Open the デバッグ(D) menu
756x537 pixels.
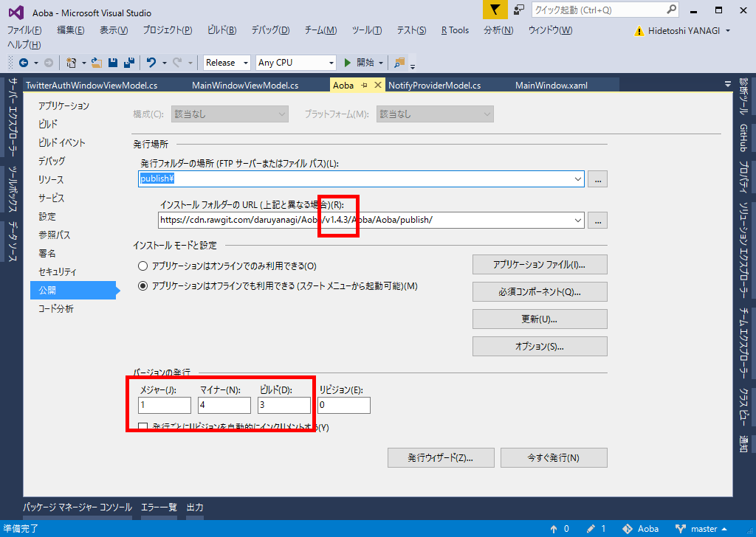tap(270, 30)
